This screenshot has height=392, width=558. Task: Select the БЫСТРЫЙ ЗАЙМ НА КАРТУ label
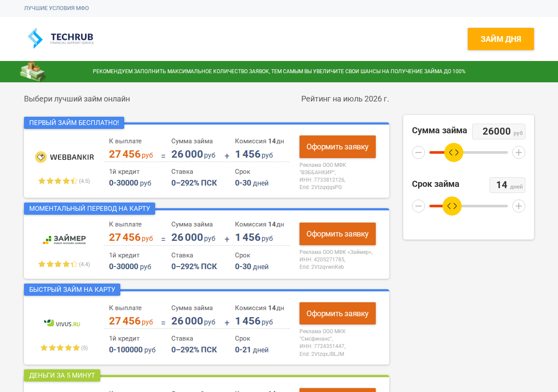click(x=72, y=290)
